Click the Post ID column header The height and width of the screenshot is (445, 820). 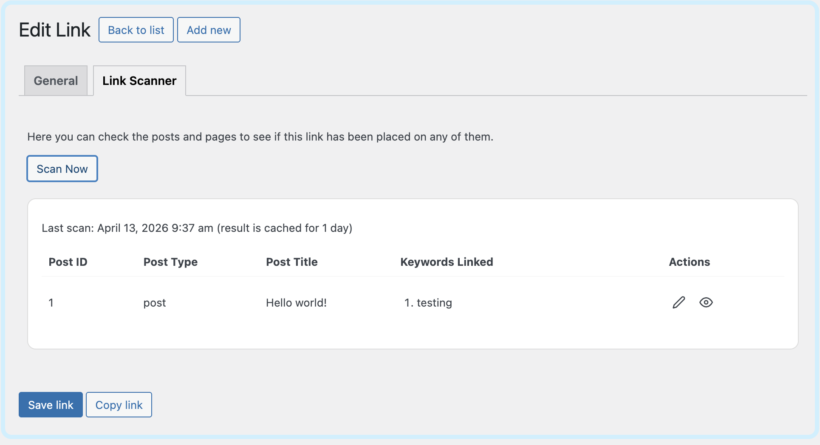coord(68,262)
